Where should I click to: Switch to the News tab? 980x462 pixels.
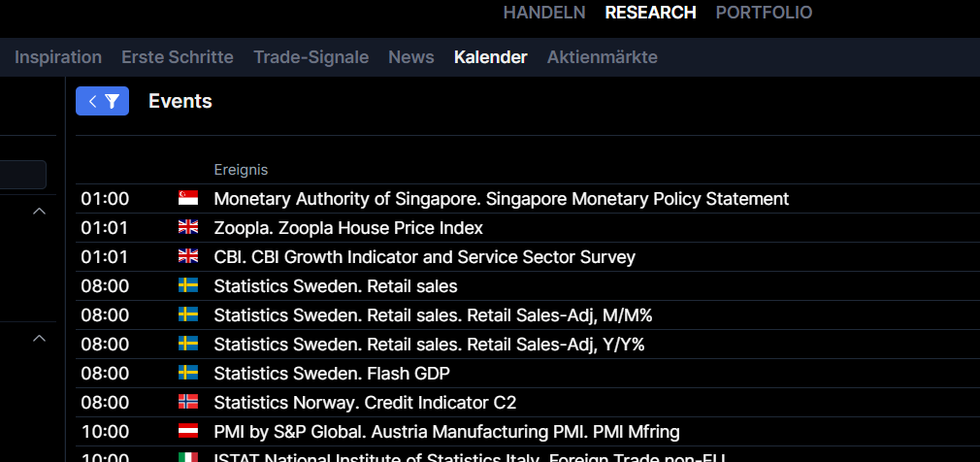(411, 57)
